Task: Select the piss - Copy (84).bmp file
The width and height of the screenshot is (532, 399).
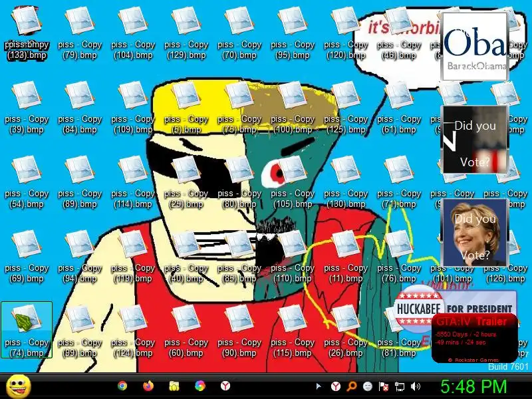Action: (x=80, y=108)
